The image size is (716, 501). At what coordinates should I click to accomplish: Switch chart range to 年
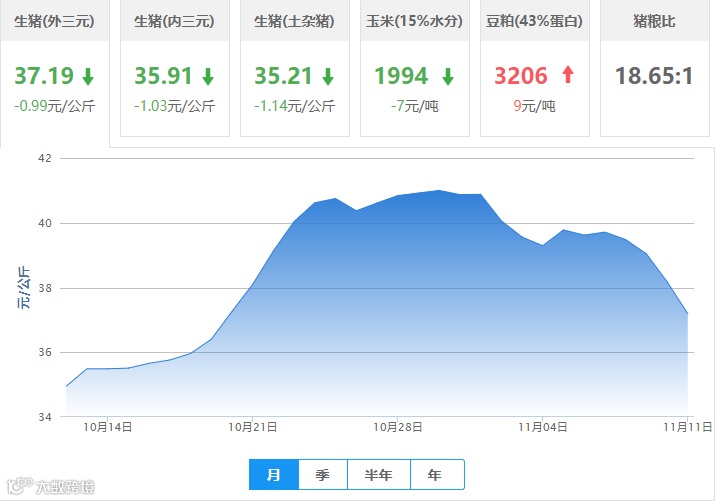[437, 475]
